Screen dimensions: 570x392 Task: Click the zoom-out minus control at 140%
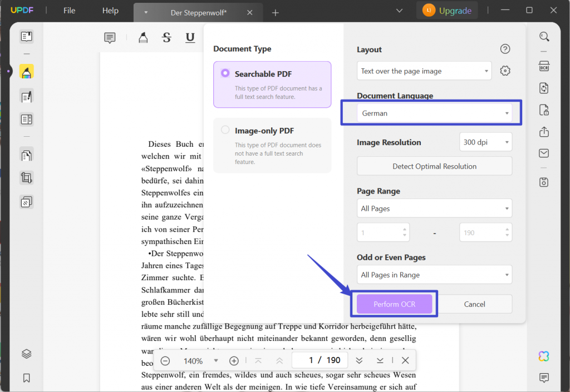click(x=165, y=361)
